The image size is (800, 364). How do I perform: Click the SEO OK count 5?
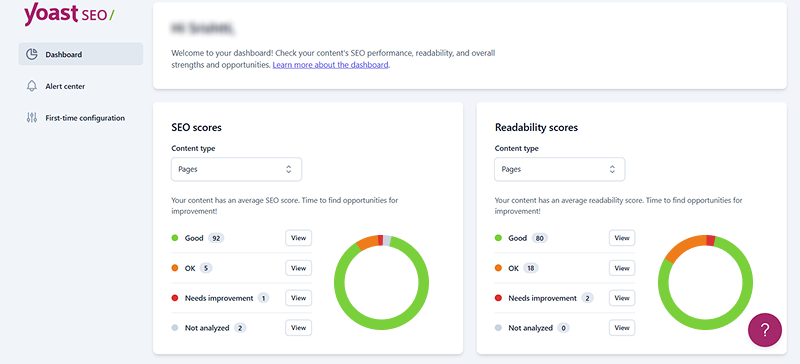[206, 268]
